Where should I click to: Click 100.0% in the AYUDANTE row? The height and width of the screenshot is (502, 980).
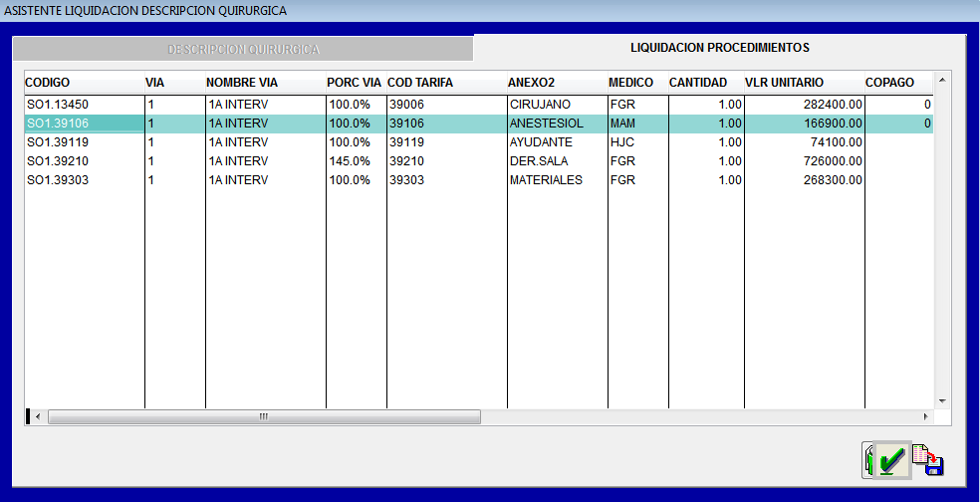pos(357,141)
